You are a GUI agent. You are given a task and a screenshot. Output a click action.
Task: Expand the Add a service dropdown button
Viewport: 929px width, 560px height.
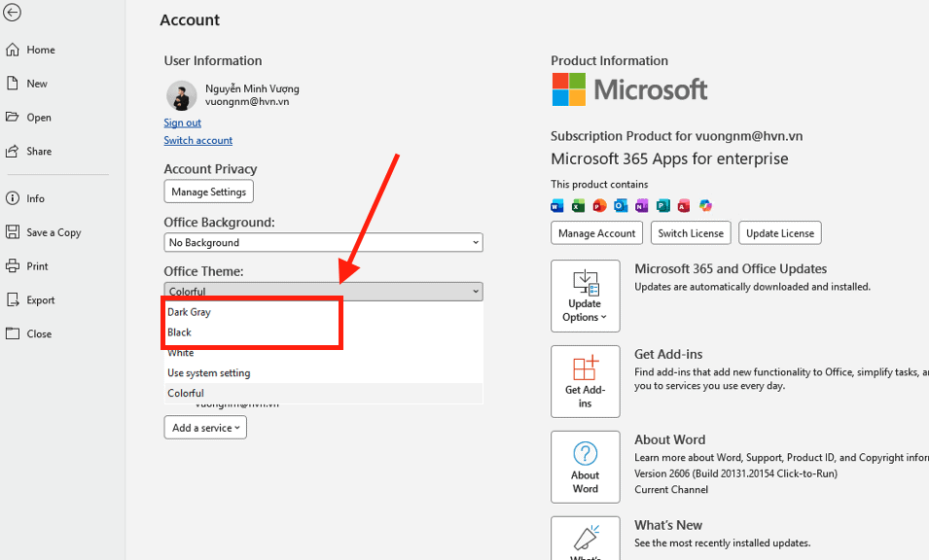205,428
